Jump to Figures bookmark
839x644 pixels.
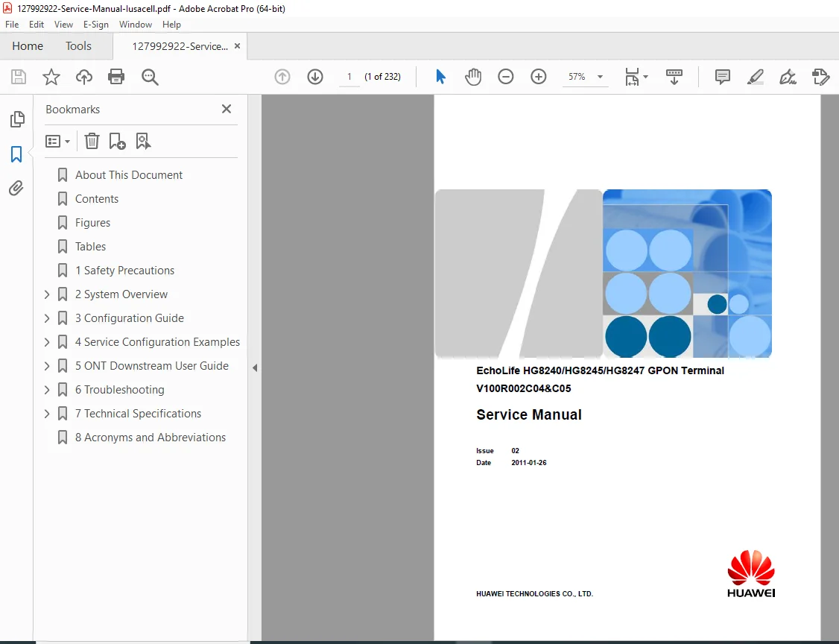[x=92, y=223]
